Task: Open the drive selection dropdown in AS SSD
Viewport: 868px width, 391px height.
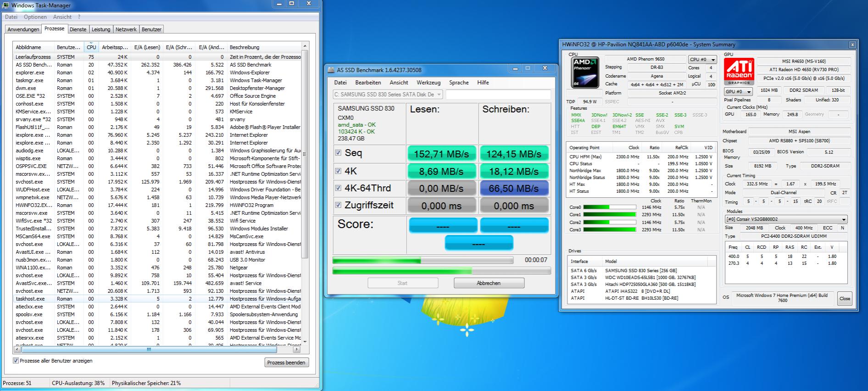Action: click(388, 94)
